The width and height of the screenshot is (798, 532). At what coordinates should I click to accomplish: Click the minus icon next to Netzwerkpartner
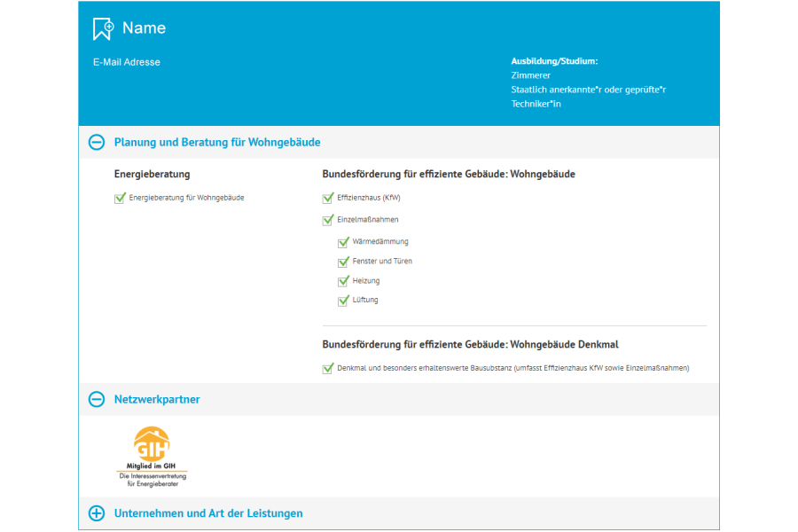[x=97, y=400]
